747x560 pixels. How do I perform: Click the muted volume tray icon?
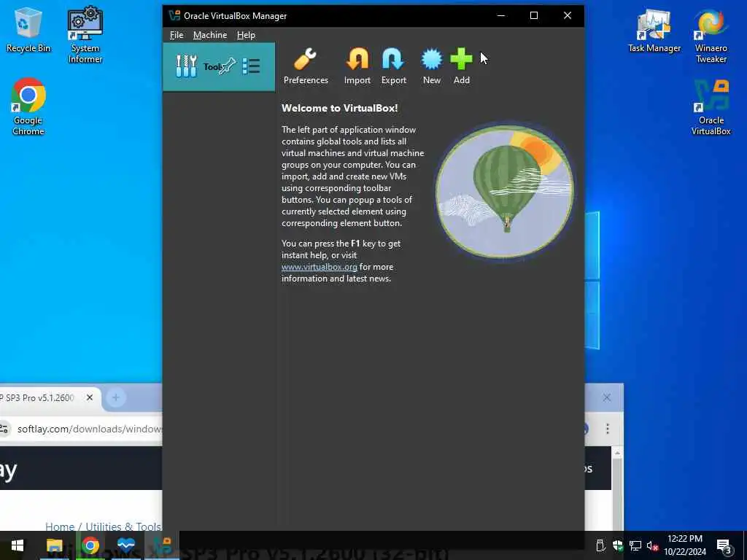tap(652, 545)
